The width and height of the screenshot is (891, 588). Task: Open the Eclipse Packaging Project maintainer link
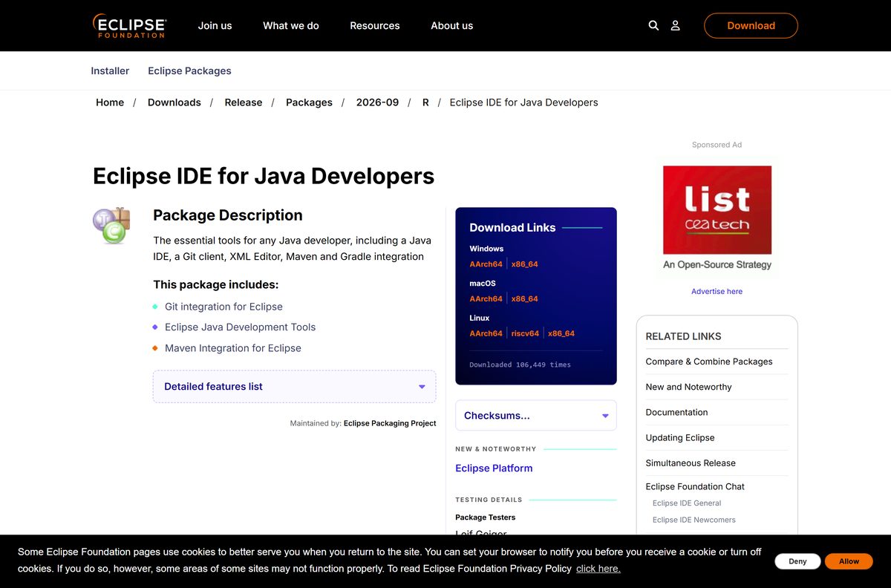pyautogui.click(x=390, y=423)
